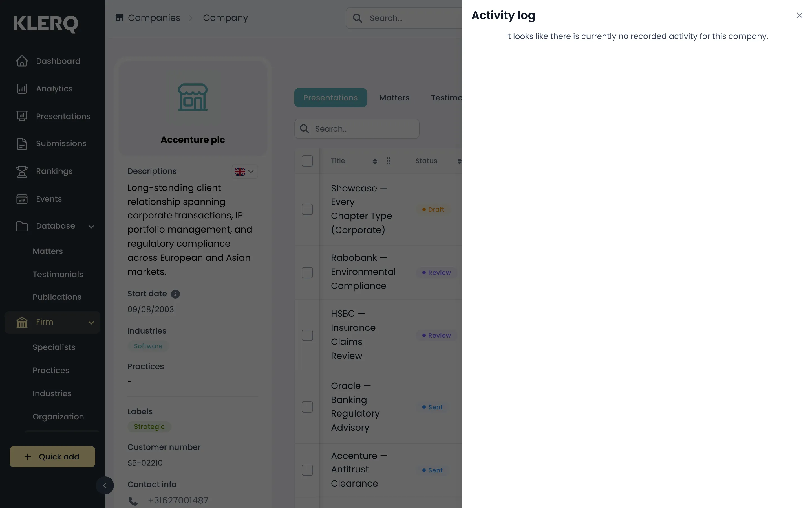Screen dimensions: 812x508
Task: Collapse the Database menu chevron
Action: [x=91, y=226]
